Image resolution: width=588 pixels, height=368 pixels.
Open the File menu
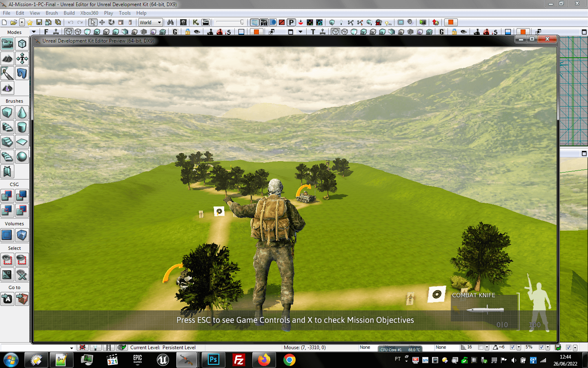(7, 13)
